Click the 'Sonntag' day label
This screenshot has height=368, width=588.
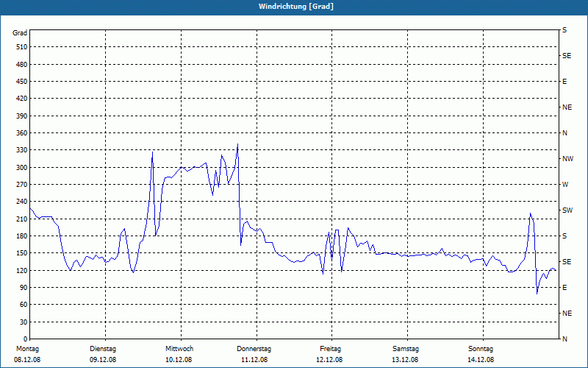(x=481, y=349)
